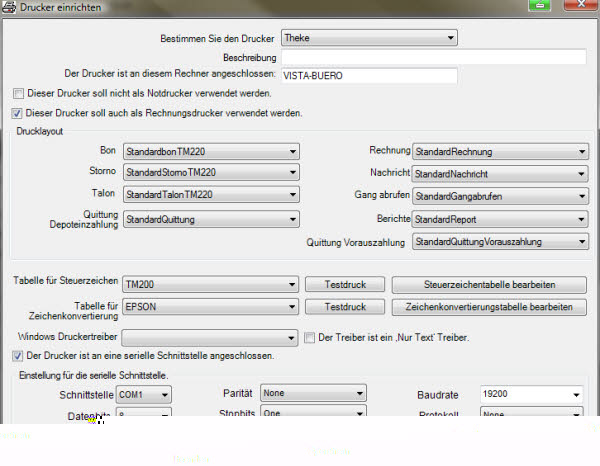Click the printer setup window icon in title bar
The width and height of the screenshot is (600, 466).
click(9, 7)
